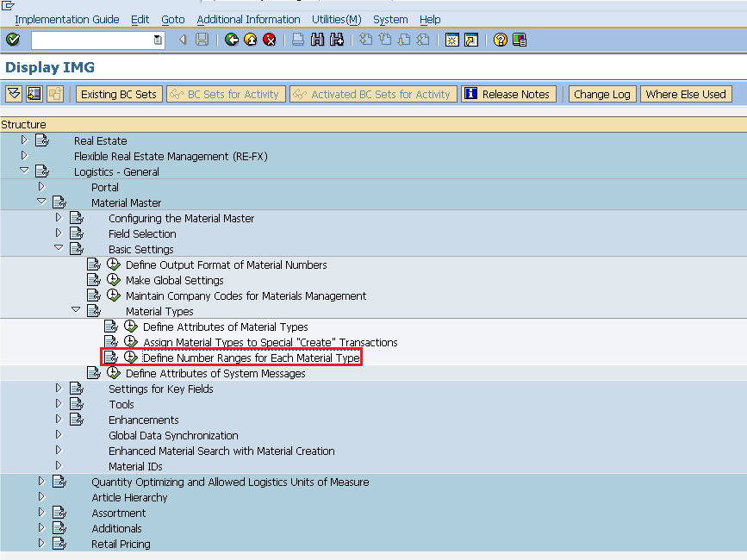Image resolution: width=747 pixels, height=560 pixels.
Task: Open the Implementation Guide menu
Action: [66, 20]
